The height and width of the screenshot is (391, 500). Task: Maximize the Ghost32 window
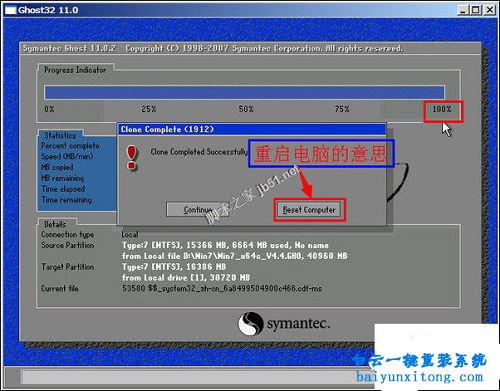[476, 10]
